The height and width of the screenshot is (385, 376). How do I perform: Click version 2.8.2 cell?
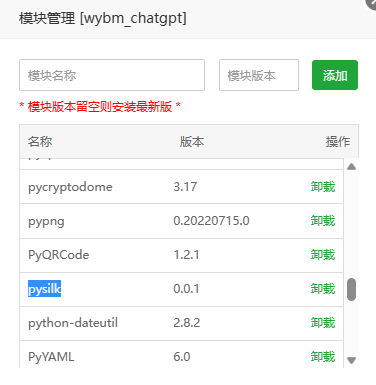(187, 323)
